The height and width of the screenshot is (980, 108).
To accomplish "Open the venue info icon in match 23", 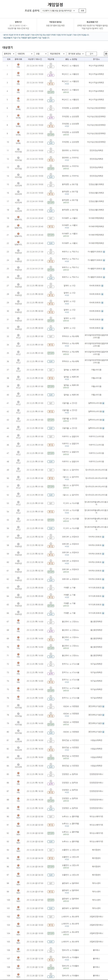I will tap(103, 251).
